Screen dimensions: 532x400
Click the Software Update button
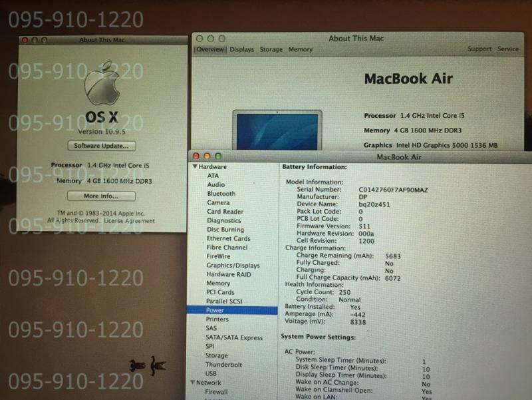coord(102,146)
